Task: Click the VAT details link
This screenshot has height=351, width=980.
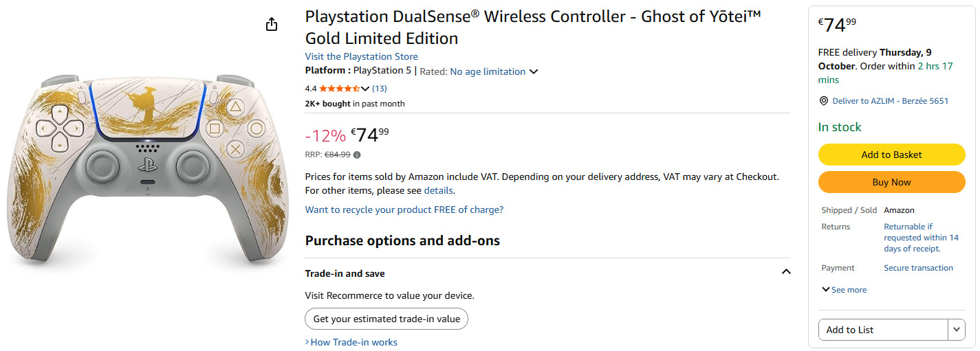Action: click(438, 190)
